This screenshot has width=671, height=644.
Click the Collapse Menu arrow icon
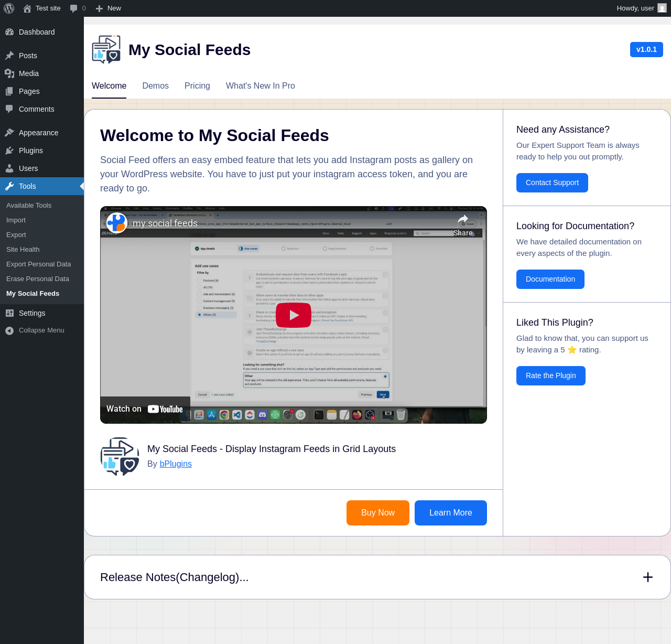tap(9, 330)
